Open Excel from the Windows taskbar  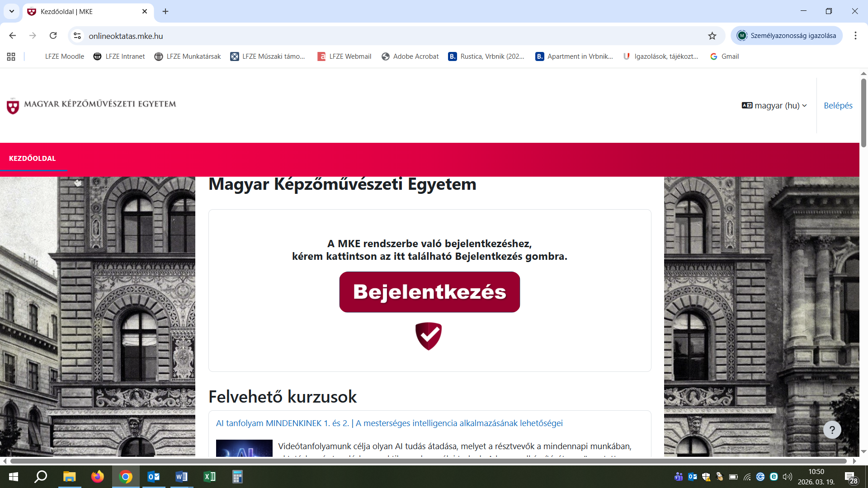(x=210, y=477)
